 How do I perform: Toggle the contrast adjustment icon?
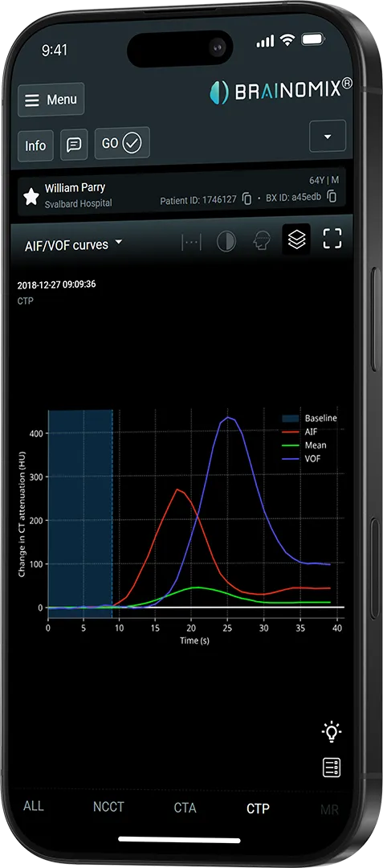226,241
